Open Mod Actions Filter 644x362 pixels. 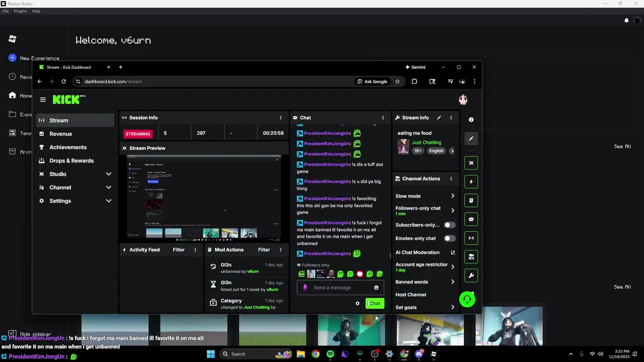pos(264,250)
